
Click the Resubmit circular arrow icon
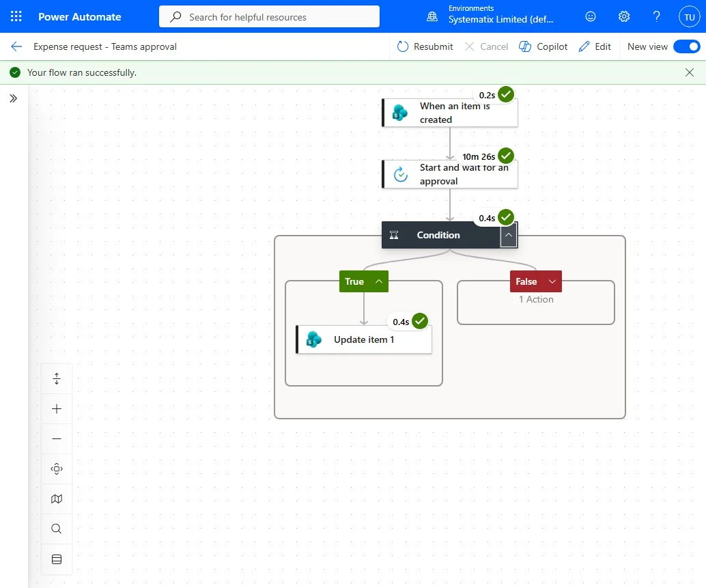pos(403,46)
